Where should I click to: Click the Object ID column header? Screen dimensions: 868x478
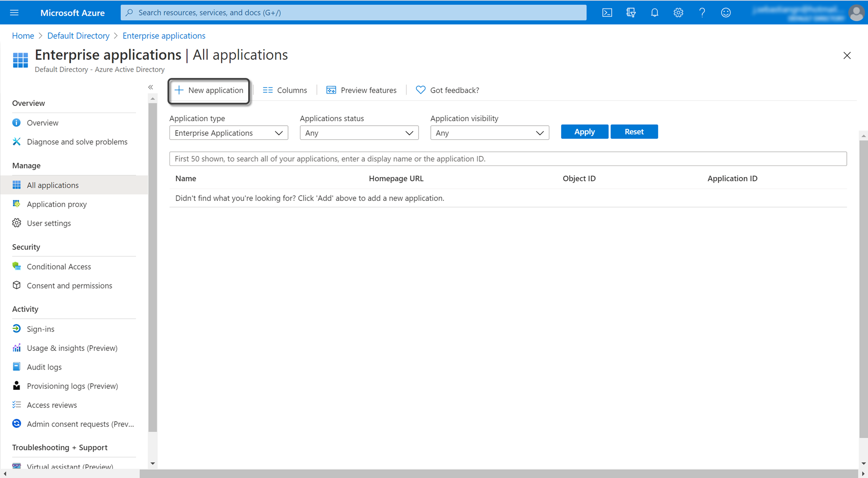(x=579, y=178)
